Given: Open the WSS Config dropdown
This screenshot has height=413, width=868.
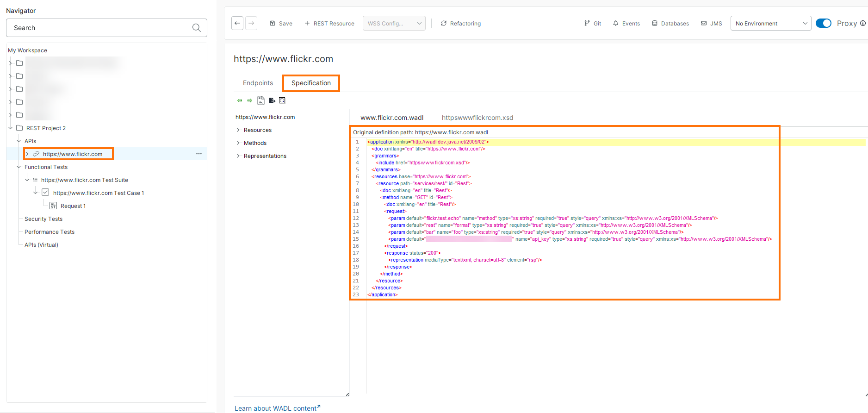Looking at the screenshot, I should [x=394, y=23].
